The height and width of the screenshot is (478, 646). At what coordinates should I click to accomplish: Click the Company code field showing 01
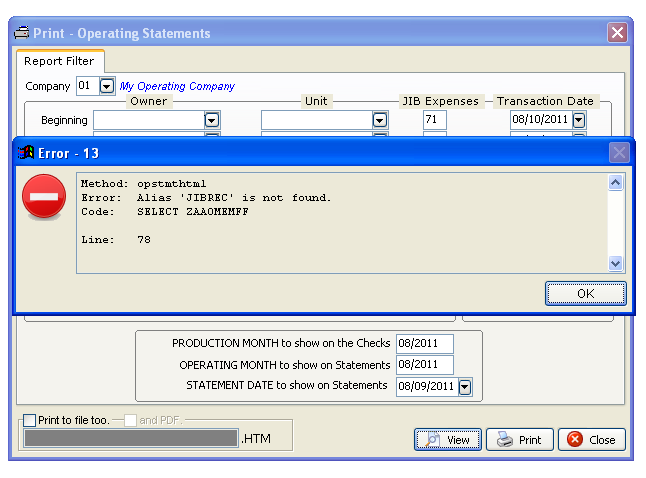tap(88, 86)
